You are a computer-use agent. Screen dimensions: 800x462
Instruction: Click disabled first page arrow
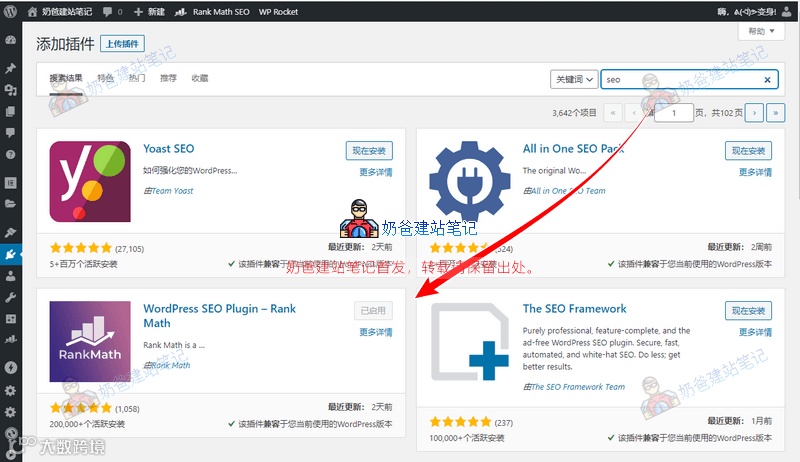click(613, 113)
